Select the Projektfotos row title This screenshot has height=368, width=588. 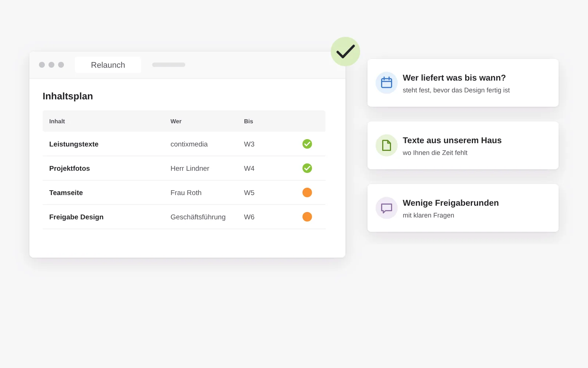(69, 169)
